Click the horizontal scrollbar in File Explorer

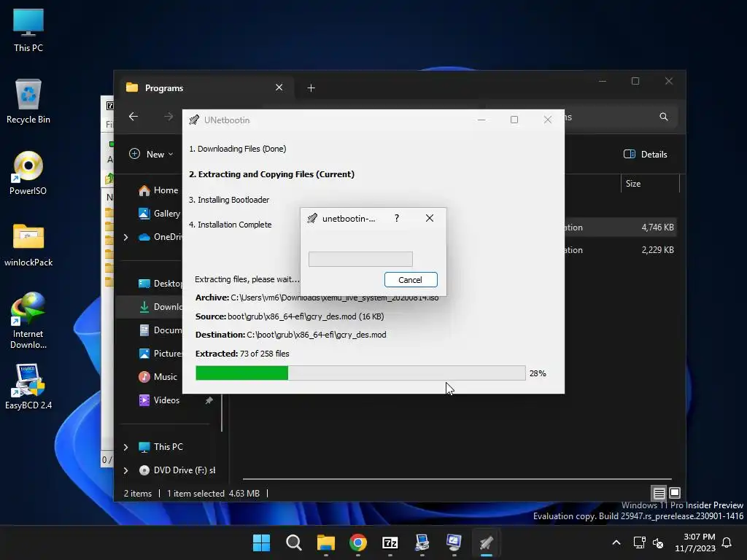457,478
